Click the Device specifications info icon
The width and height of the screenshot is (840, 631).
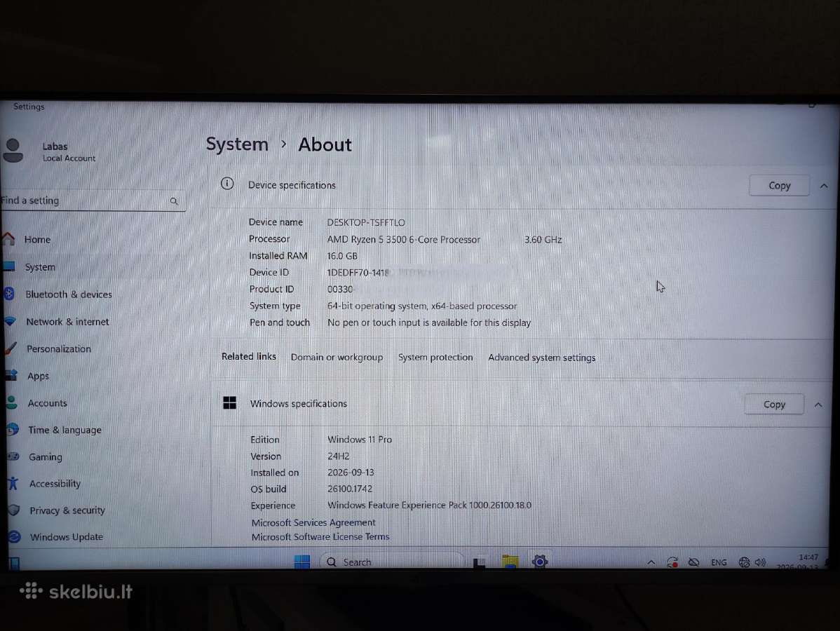click(227, 184)
